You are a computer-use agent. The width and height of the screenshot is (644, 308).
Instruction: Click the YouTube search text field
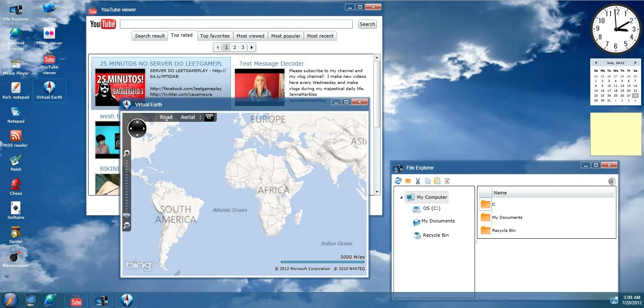click(x=236, y=24)
